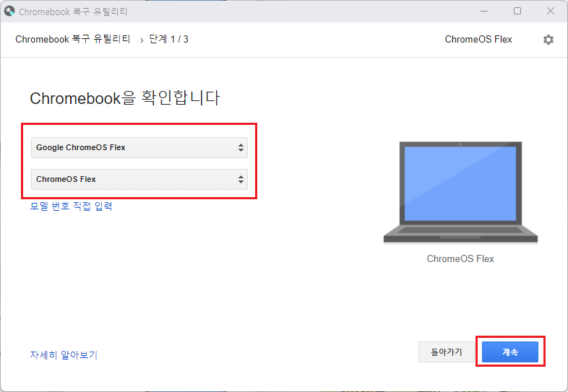The image size is (568, 392).
Task: Close the recovery utility window
Action: click(551, 12)
